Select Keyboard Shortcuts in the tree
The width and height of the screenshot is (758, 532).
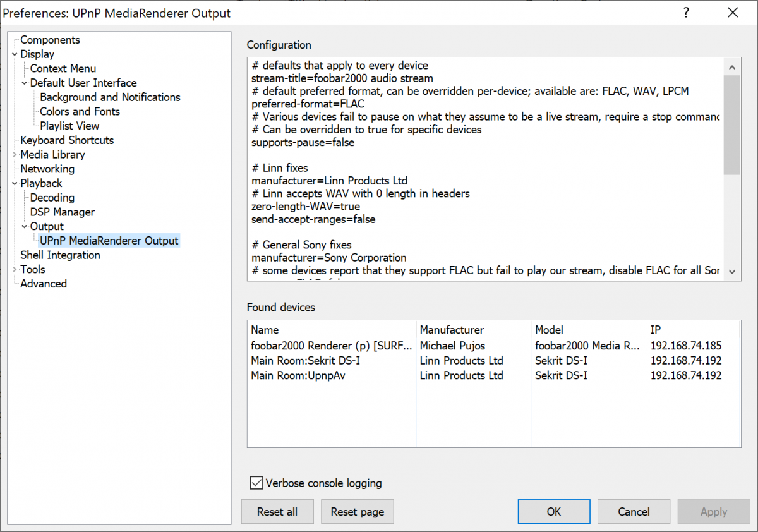[x=67, y=140]
